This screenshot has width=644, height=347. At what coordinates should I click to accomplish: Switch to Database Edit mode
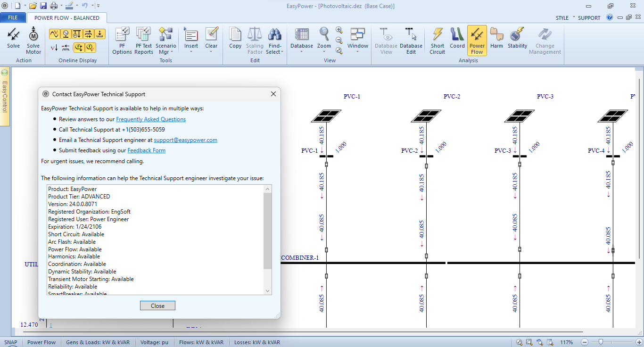coord(411,40)
